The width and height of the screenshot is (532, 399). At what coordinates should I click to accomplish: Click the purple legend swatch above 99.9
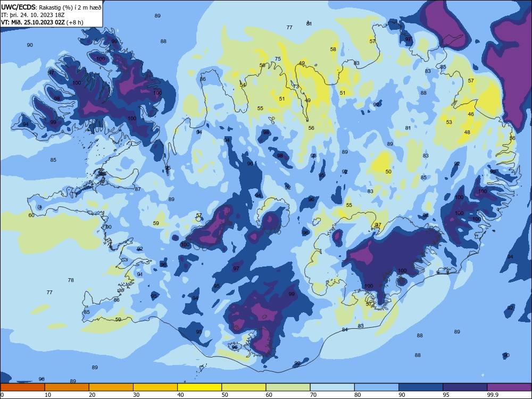tap(509, 387)
